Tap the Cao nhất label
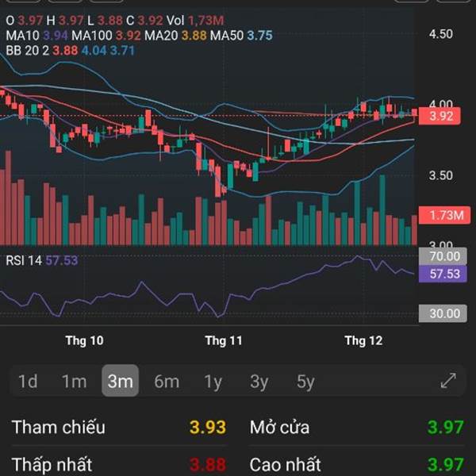 [x=285, y=464]
